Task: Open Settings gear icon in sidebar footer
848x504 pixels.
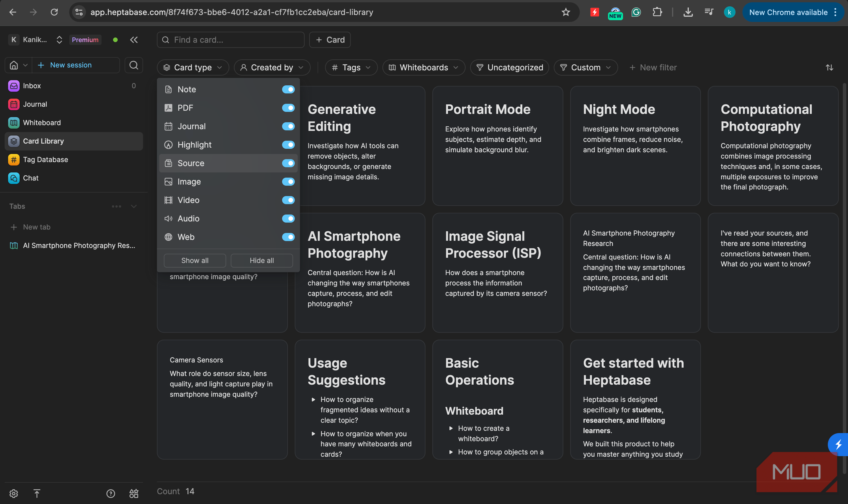Action: pyautogui.click(x=14, y=493)
